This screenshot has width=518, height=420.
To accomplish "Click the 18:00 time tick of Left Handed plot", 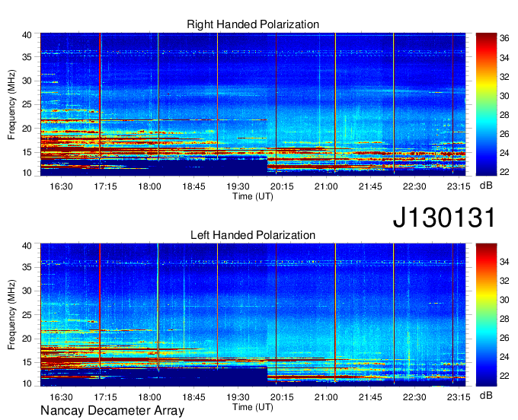I will pos(149,397).
